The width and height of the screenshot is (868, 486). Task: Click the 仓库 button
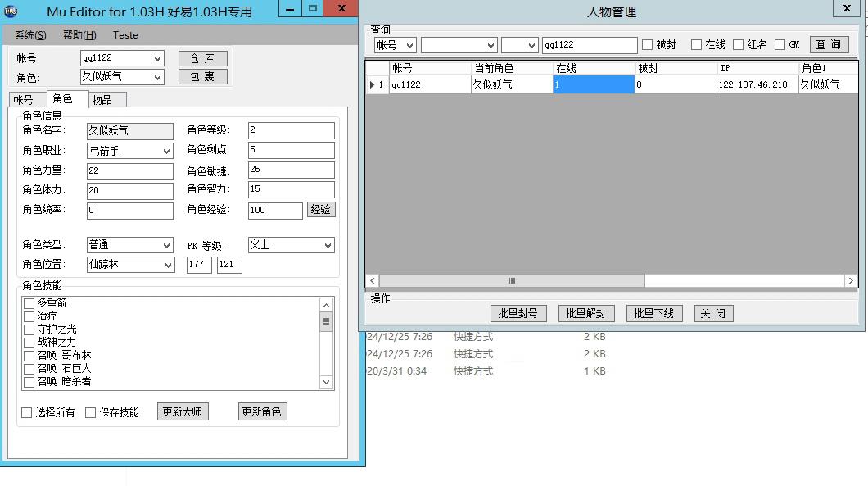coord(202,58)
